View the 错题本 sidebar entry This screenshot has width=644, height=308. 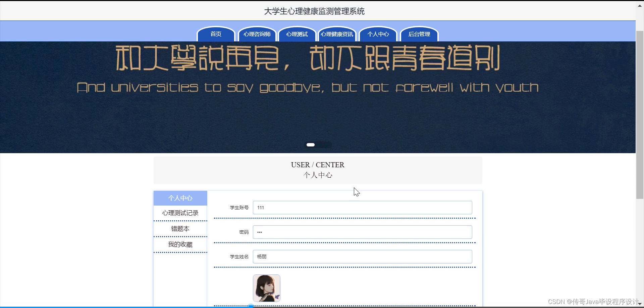tap(180, 228)
